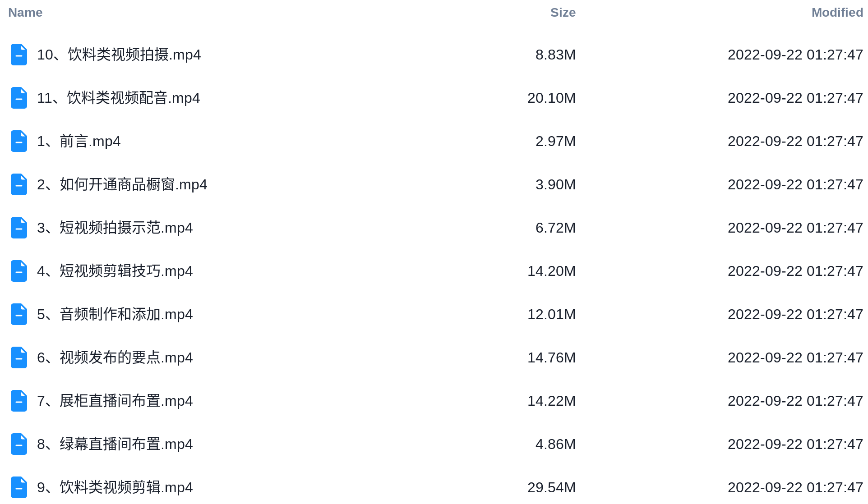Click the 29.54M size of file 9
The width and height of the screenshot is (868, 504).
point(551,487)
